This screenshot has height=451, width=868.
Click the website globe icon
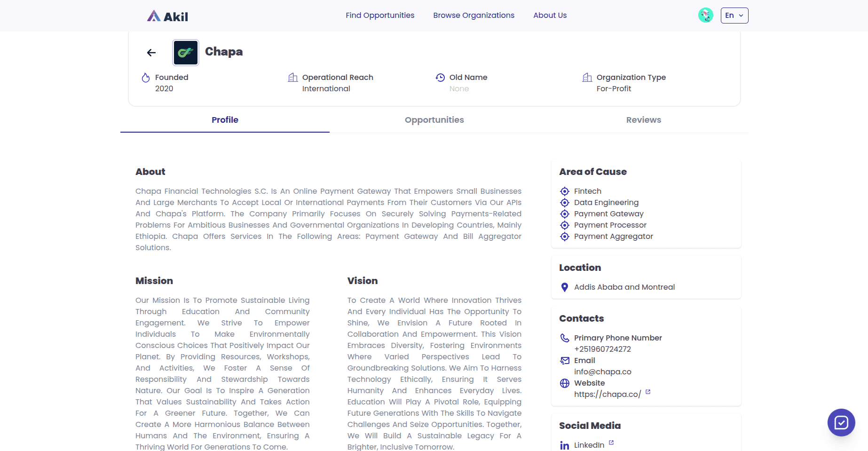[x=565, y=383]
